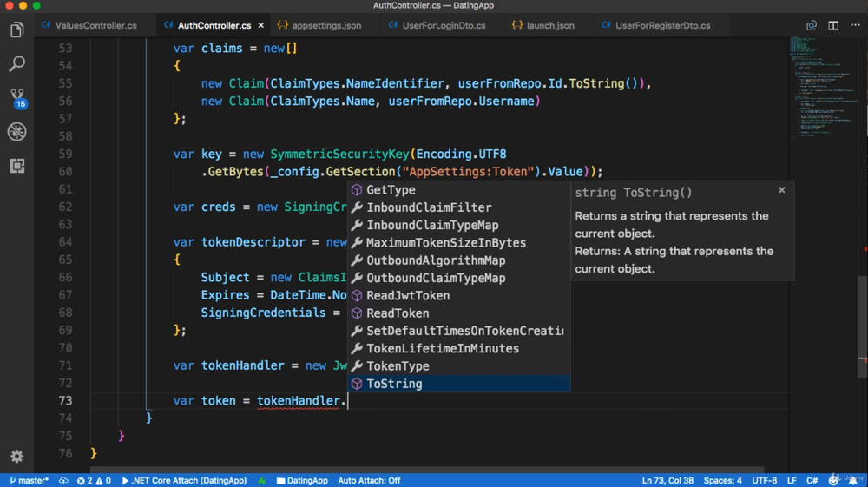
Task: Open the Extensions view
Action: click(x=17, y=166)
